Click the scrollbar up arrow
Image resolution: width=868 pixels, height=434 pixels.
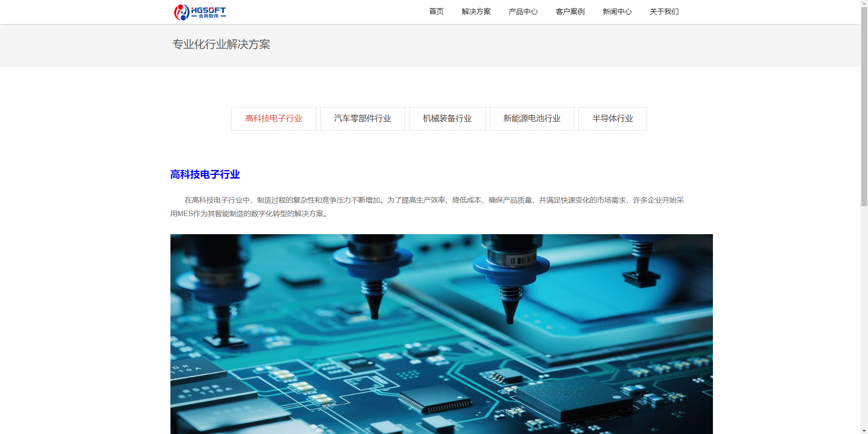click(x=864, y=3)
